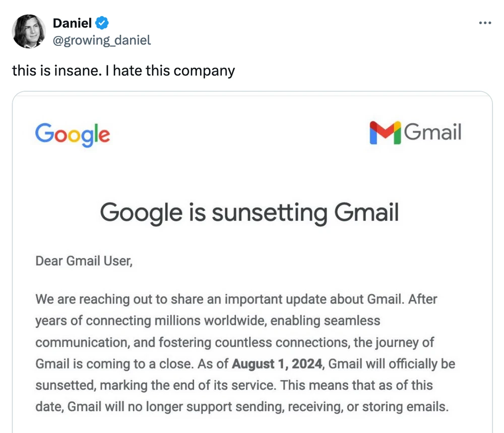Click the headline Google is sunsetting Gmail
Viewport: 504px width, 433px height.
click(250, 212)
